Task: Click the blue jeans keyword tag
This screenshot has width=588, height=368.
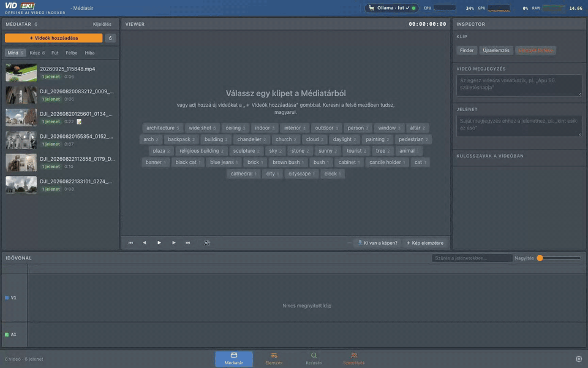Action: 224,162
